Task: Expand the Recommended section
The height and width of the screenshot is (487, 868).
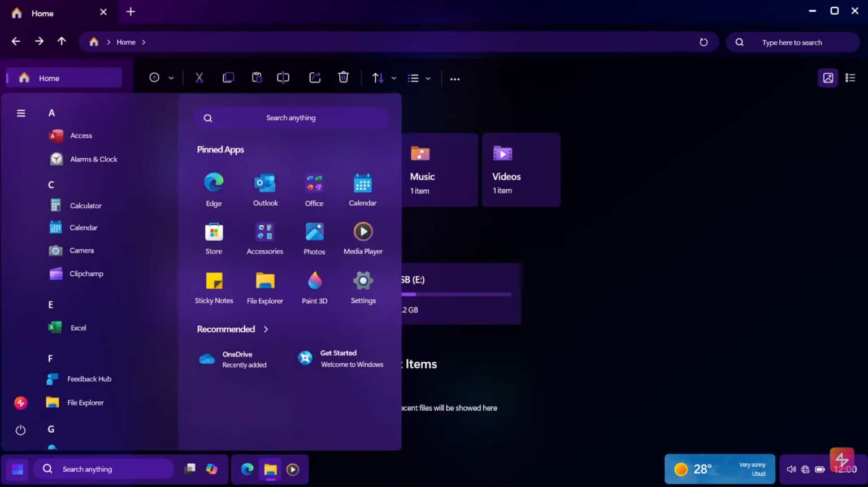Action: click(266, 329)
